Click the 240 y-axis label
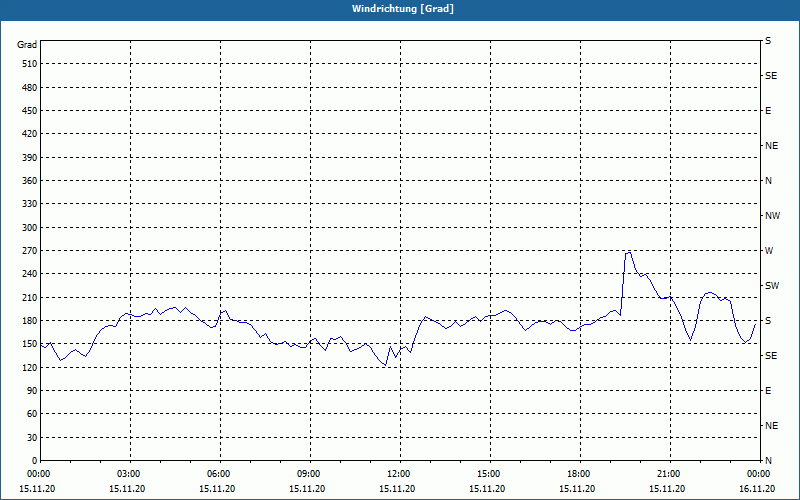800x500 pixels. [30, 274]
